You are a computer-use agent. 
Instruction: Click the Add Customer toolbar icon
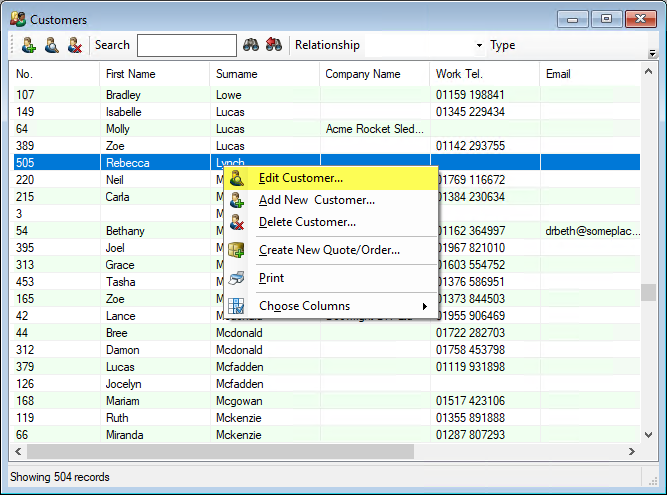[x=28, y=45]
